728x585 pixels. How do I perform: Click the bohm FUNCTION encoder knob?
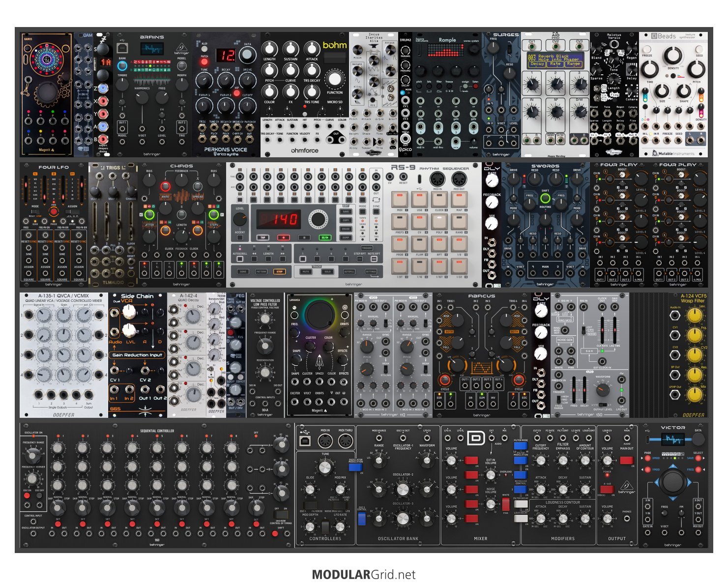point(335,79)
